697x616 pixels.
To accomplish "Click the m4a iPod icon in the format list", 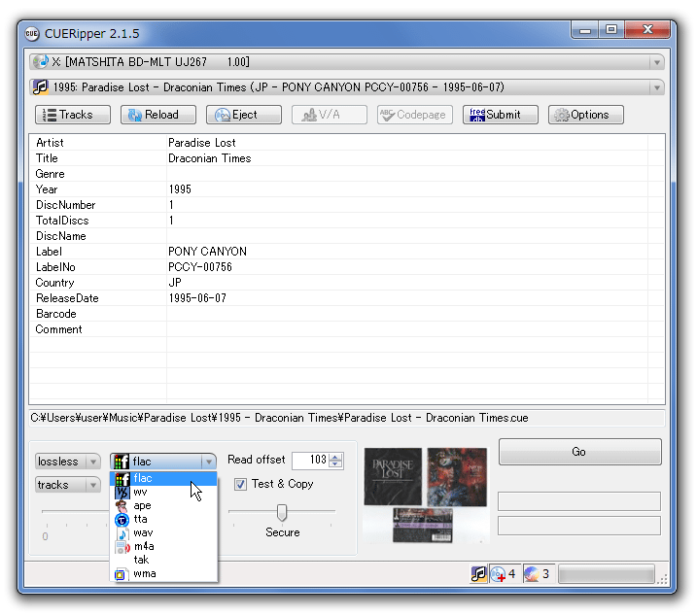I will point(122,547).
